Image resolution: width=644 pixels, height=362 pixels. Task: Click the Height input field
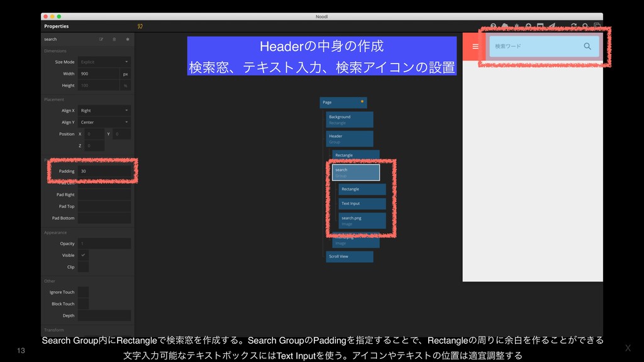[99, 85]
